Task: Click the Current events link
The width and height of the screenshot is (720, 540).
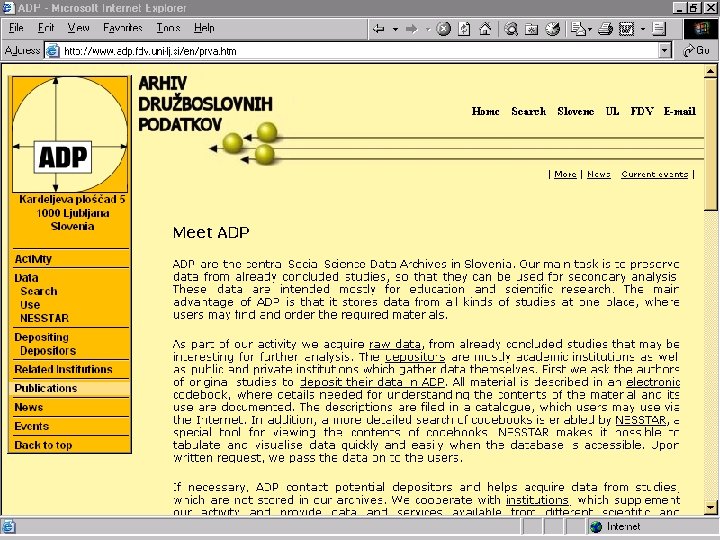Action: [654, 174]
